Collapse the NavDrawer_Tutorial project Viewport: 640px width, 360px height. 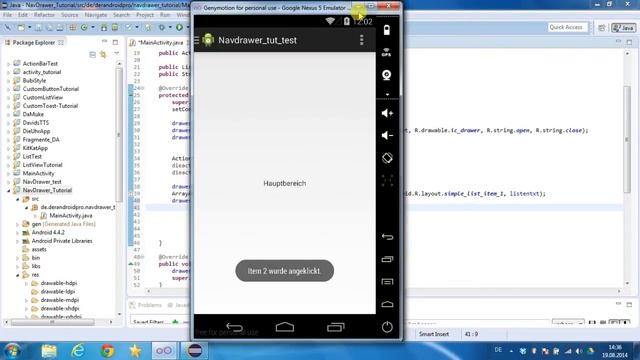8,191
